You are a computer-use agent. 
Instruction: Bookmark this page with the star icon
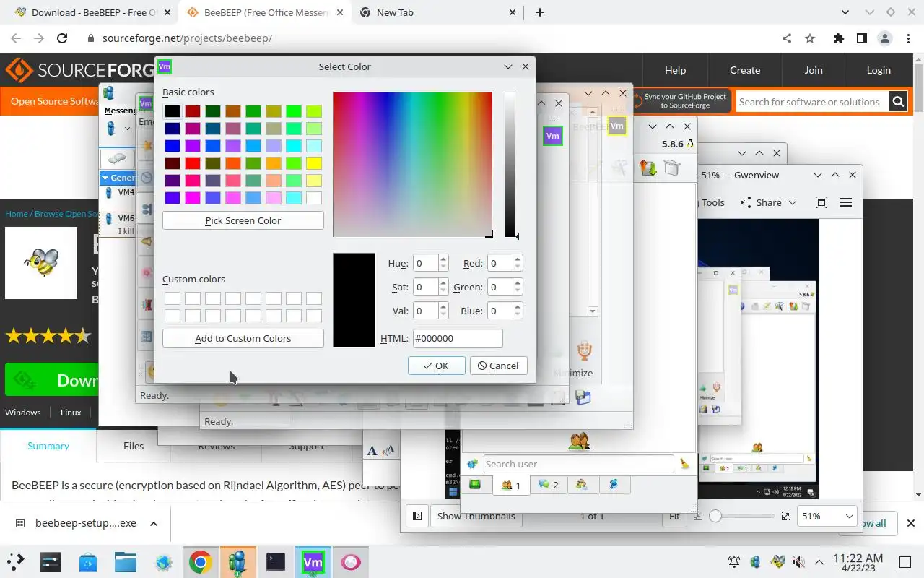[810, 38]
